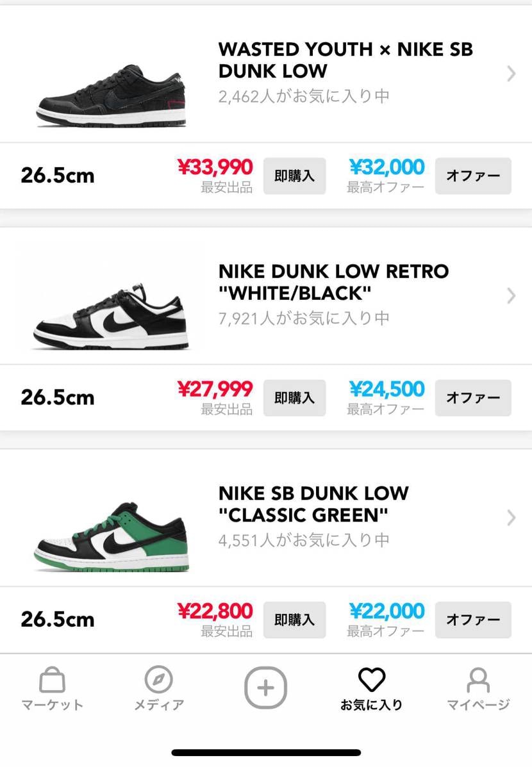Viewport: 532px width, 767px height.
Task: Expand Wasted Youth Dunk Low chevron
Action: (x=511, y=74)
